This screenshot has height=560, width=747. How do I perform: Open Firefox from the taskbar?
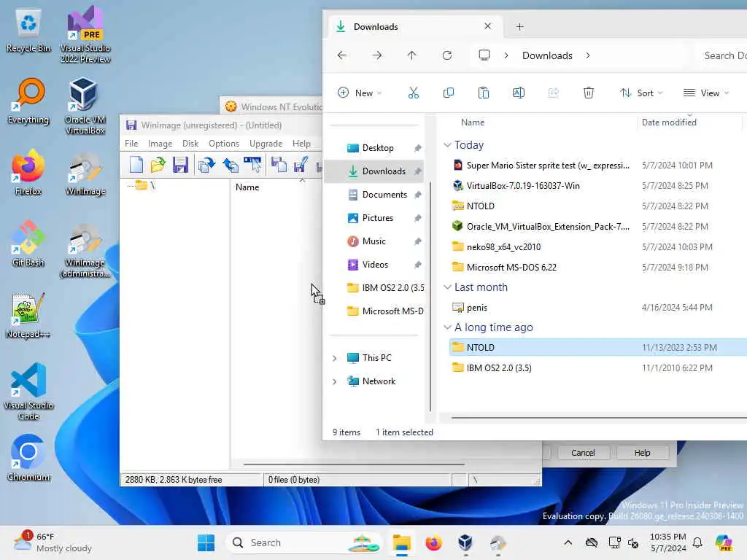(x=433, y=542)
